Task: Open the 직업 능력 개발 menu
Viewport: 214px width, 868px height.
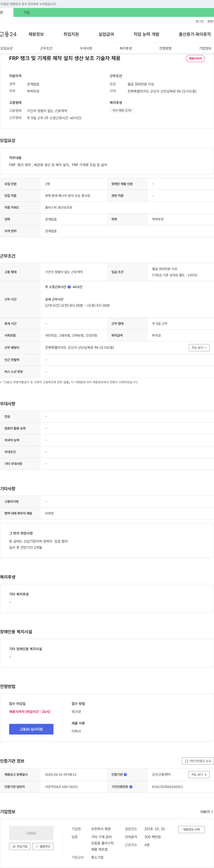Action: point(146,34)
